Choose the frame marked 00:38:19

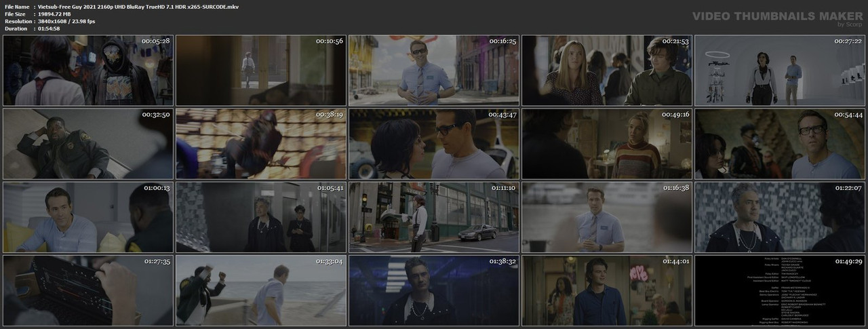[261, 144]
